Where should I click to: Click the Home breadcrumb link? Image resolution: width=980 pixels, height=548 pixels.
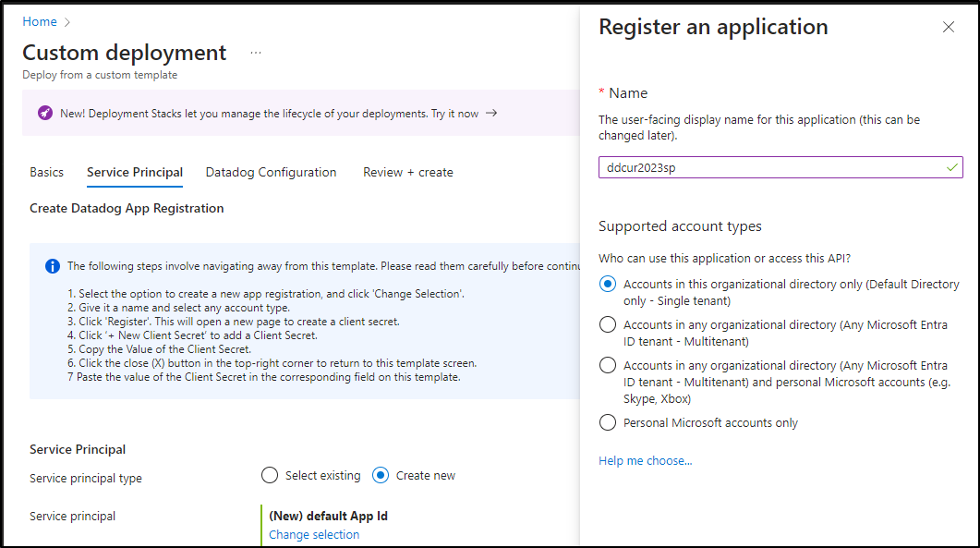pos(40,22)
